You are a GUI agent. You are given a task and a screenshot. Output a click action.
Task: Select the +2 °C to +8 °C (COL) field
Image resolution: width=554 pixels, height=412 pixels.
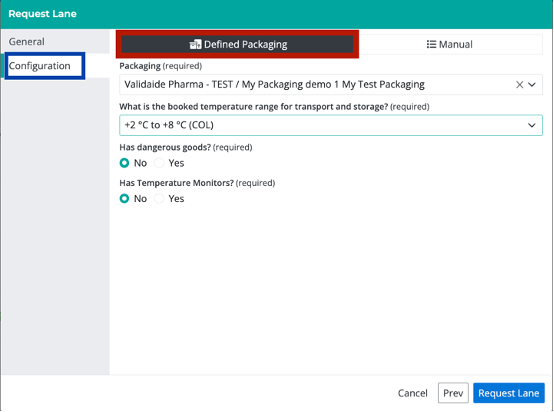pyautogui.click(x=331, y=125)
